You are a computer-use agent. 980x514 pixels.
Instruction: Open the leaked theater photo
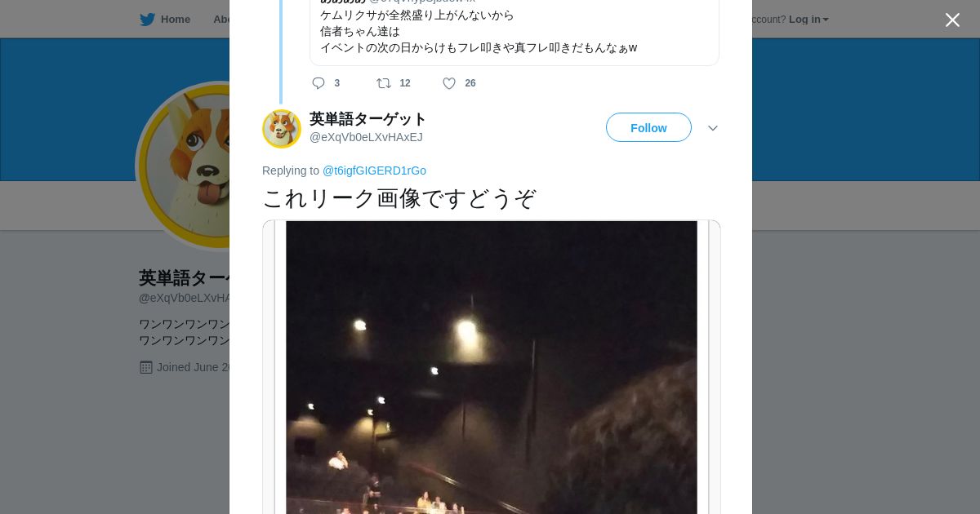pos(492,367)
